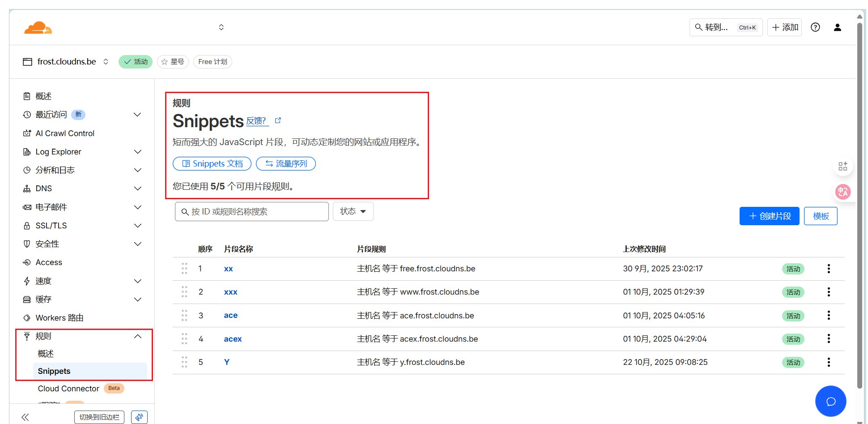Open the acex snippet link
Viewport: 868px width, 424px height.
point(233,339)
